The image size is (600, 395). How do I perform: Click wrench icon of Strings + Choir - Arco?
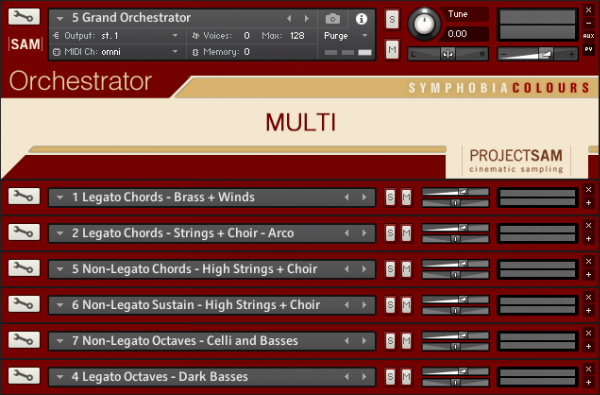(24, 232)
